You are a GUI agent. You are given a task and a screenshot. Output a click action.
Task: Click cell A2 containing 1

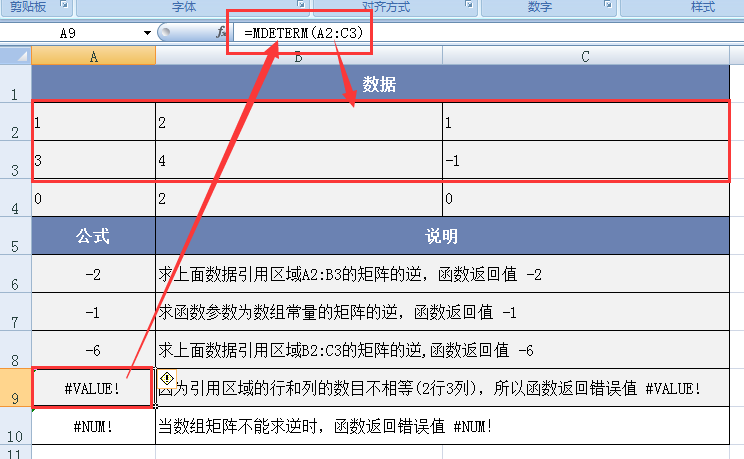tap(93, 122)
